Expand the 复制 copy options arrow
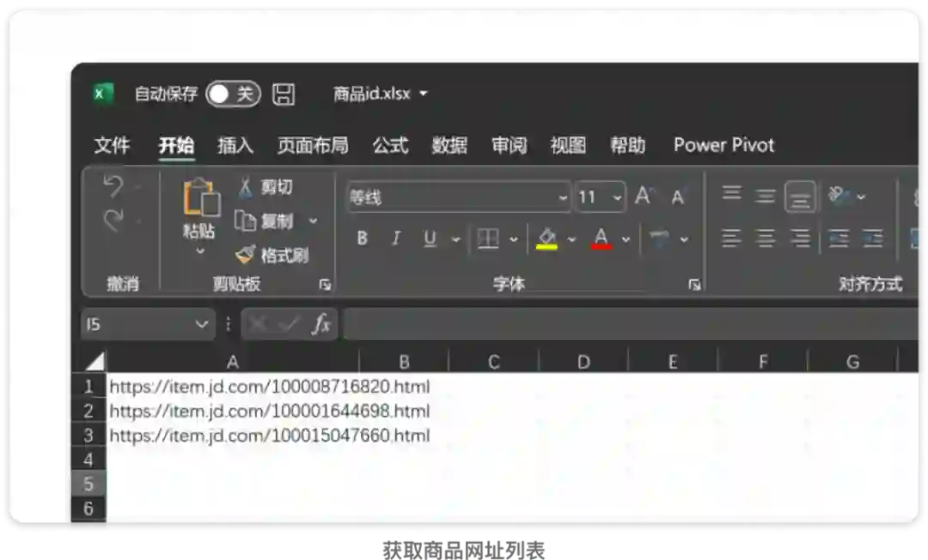This screenshot has height=560, width=928. click(313, 221)
